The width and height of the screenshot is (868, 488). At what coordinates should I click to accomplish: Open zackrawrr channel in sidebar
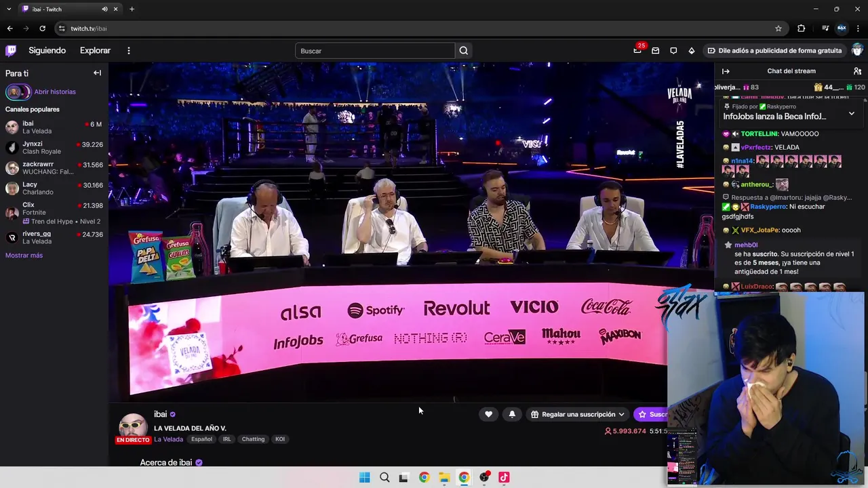(54, 168)
